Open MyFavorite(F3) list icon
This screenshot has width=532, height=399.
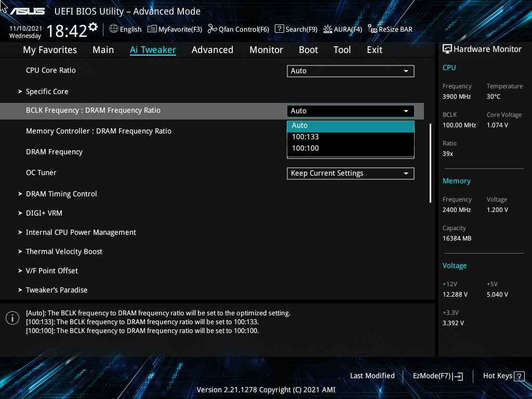click(x=152, y=29)
